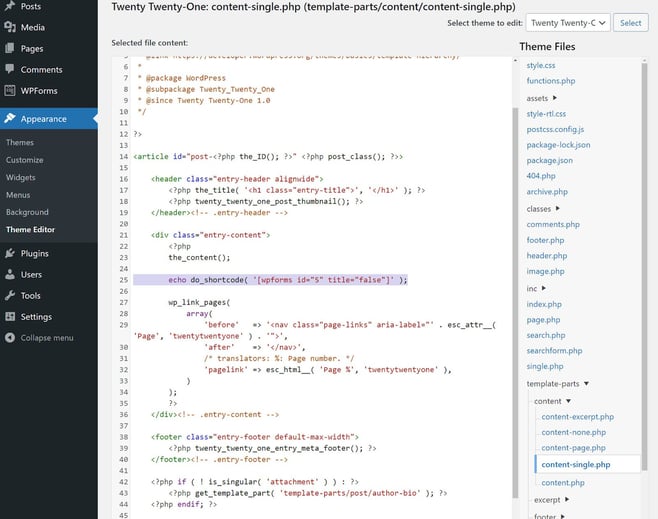Open the Background submenu item
Image resolution: width=658 pixels, height=519 pixels.
pyautogui.click(x=27, y=212)
